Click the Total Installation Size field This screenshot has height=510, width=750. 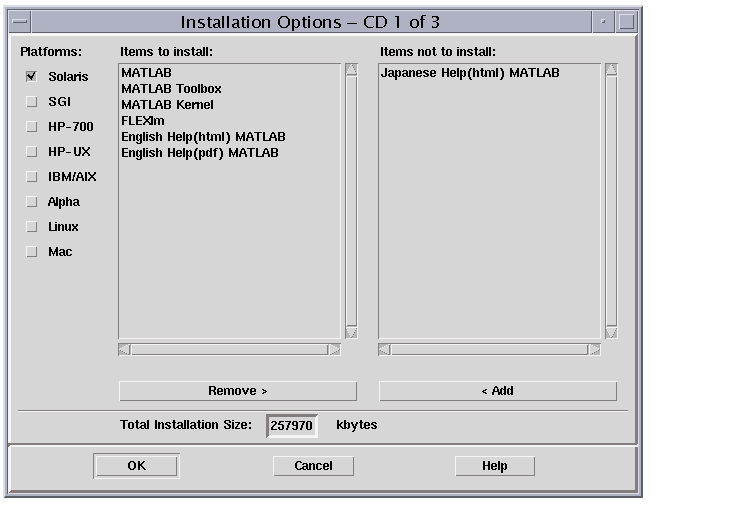click(292, 426)
